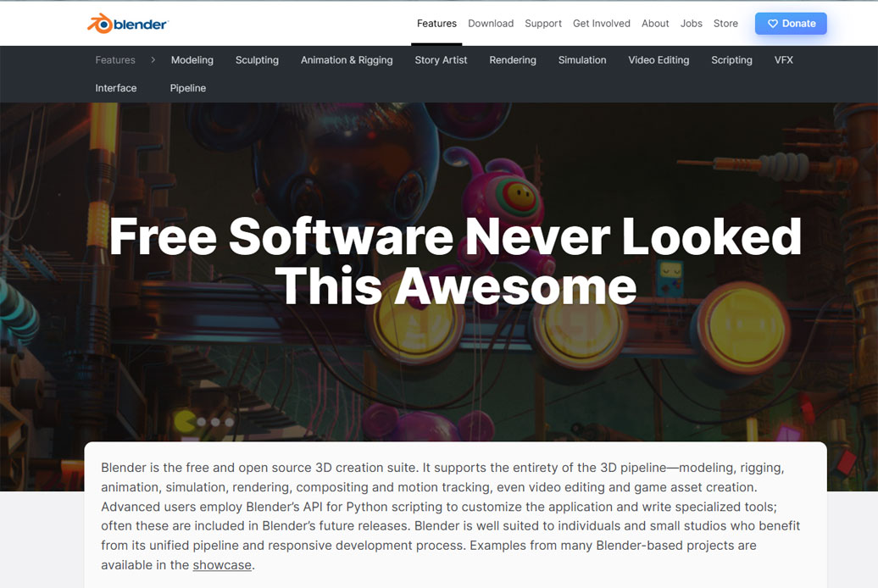This screenshot has height=588, width=878.
Task: Navigate to Video Editing features
Action: (658, 60)
